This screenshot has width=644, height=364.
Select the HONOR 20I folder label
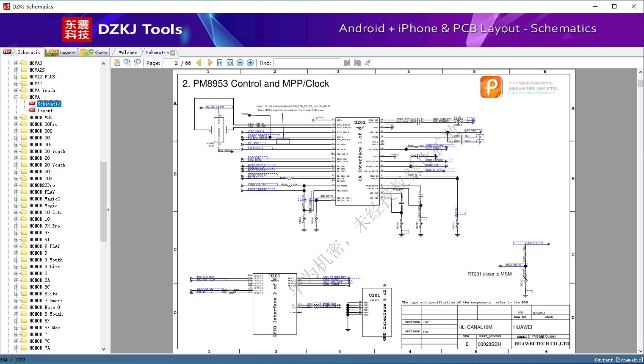tap(41, 172)
